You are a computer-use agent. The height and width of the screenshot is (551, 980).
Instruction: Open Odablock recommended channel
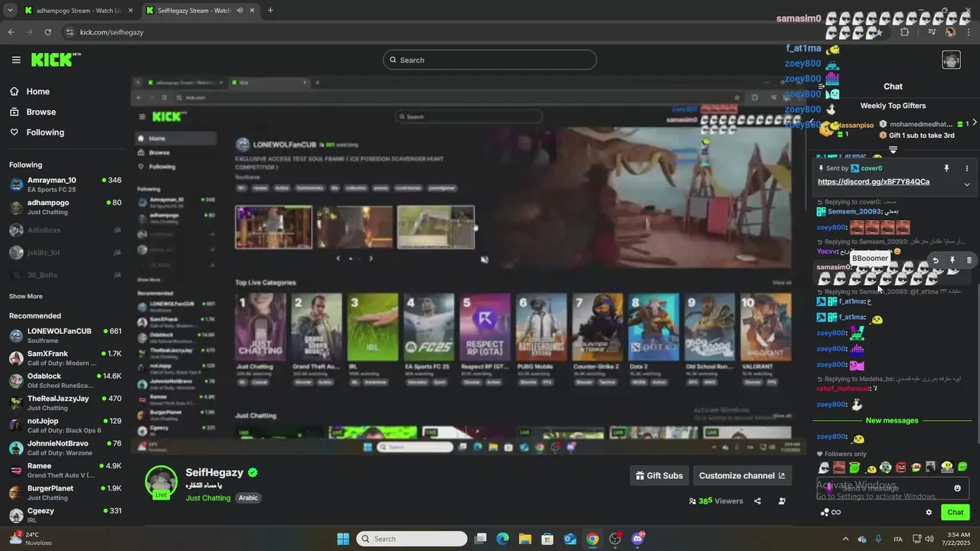click(x=65, y=380)
